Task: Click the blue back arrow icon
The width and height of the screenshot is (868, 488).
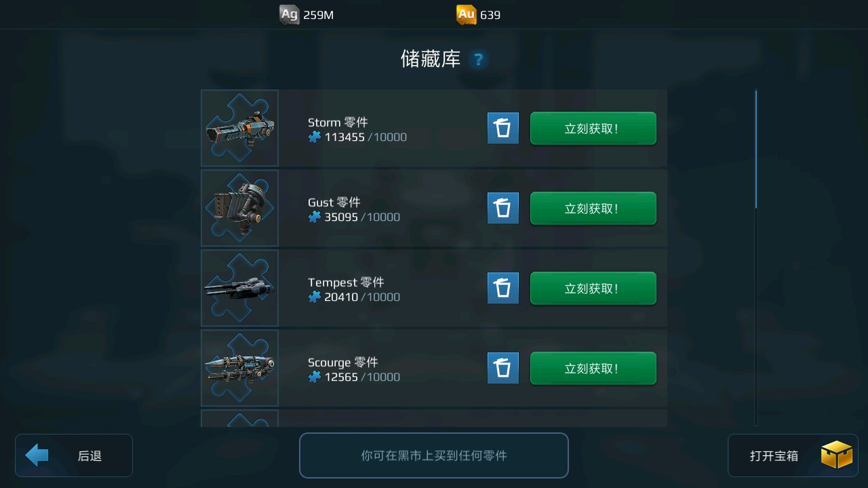Action: [x=37, y=455]
